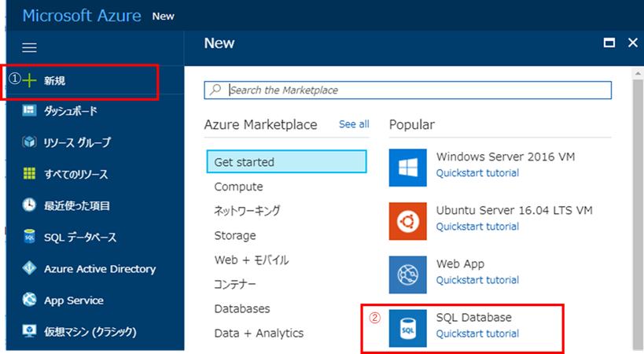
Task: Open the Virtual machines (classic) icon
Action: [x=30, y=331]
